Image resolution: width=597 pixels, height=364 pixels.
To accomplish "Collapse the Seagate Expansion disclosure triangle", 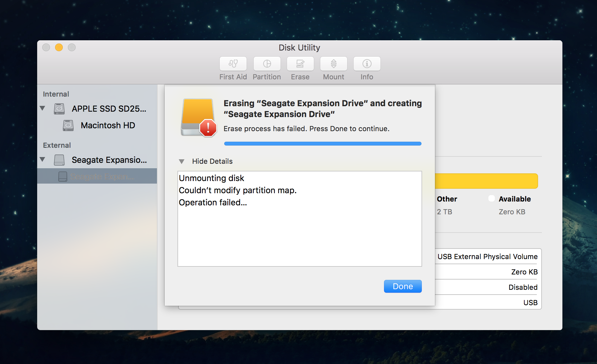I will pos(42,159).
